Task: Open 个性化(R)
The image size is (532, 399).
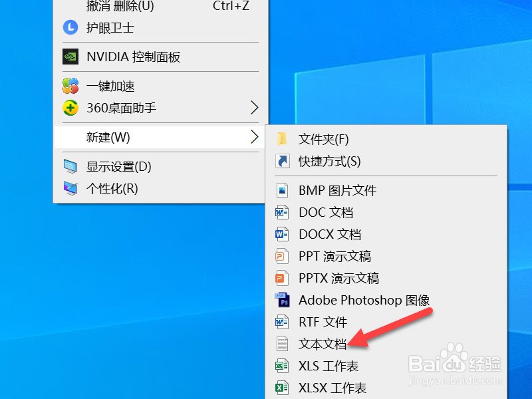Action: point(159,188)
